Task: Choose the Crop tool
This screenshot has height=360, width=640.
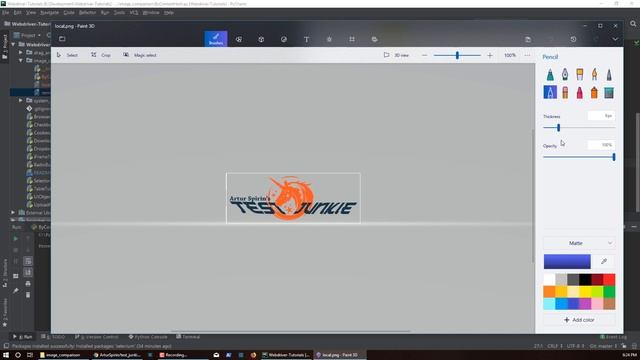Action: click(x=101, y=55)
